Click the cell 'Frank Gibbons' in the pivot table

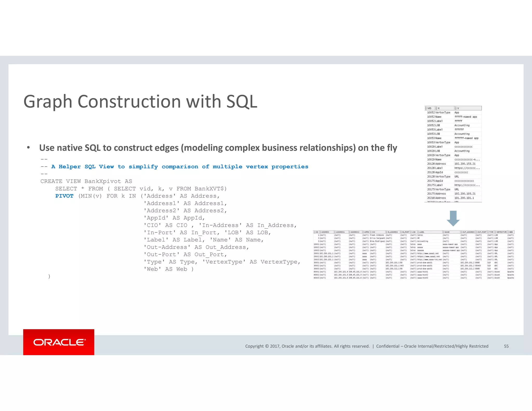(x=377, y=235)
